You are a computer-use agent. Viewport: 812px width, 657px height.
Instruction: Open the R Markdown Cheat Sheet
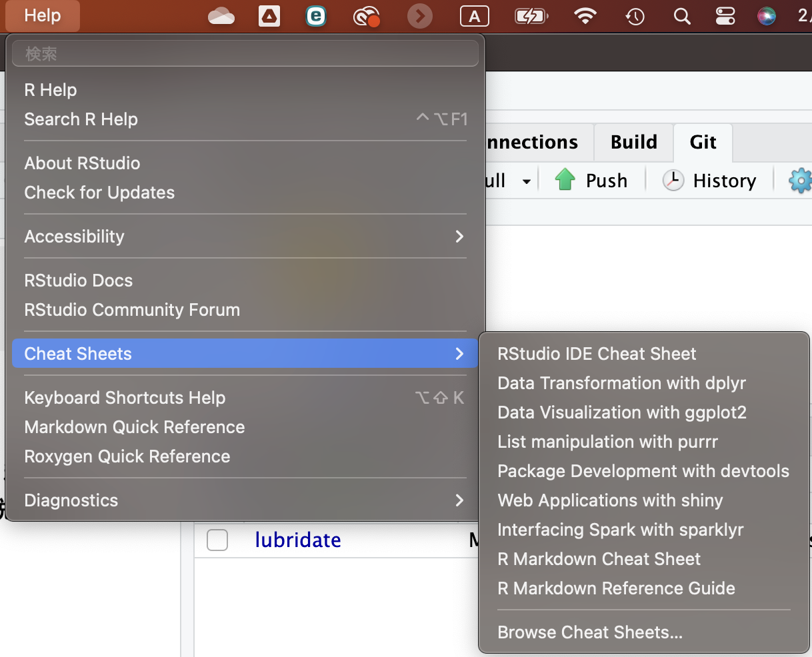(644, 559)
